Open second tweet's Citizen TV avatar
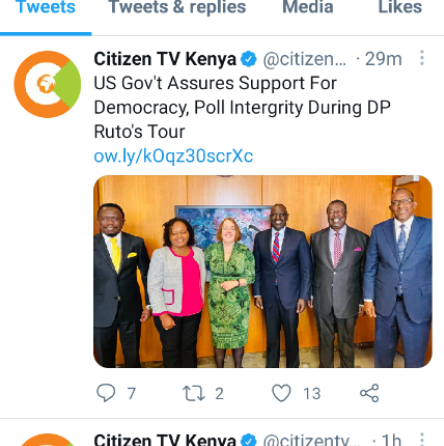Screen dimensions: 444x446 point(47,440)
